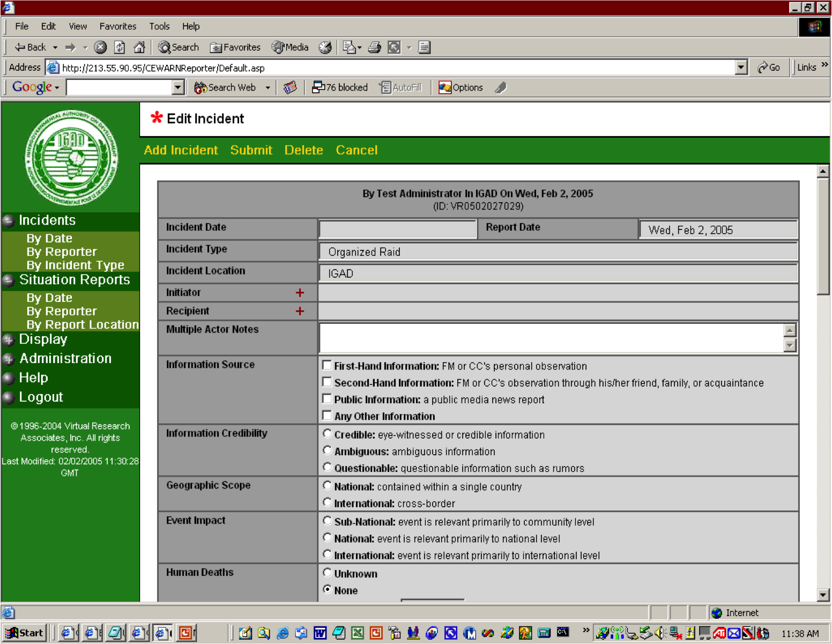Open the Favorites toolbar button
Screen dimensions: 832x644
point(235,47)
